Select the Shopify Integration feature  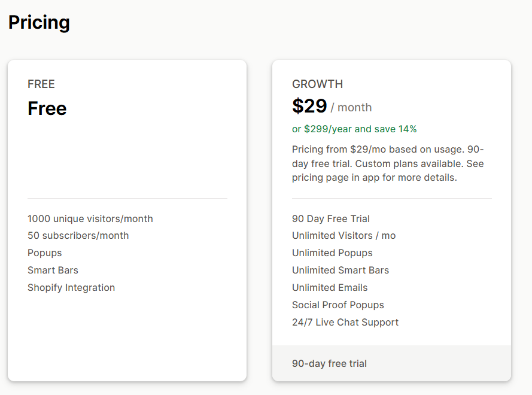[71, 288]
